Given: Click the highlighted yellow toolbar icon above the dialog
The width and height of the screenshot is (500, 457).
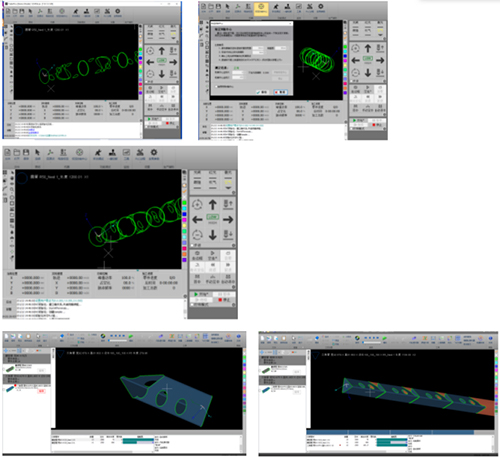Looking at the screenshot, I should pos(261,8).
